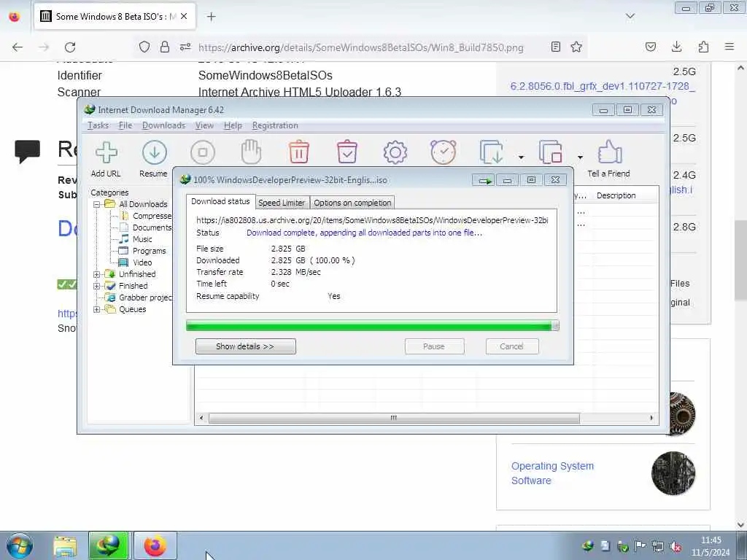Click Firefox back navigation arrow
The width and height of the screenshot is (747, 560).
18,47
